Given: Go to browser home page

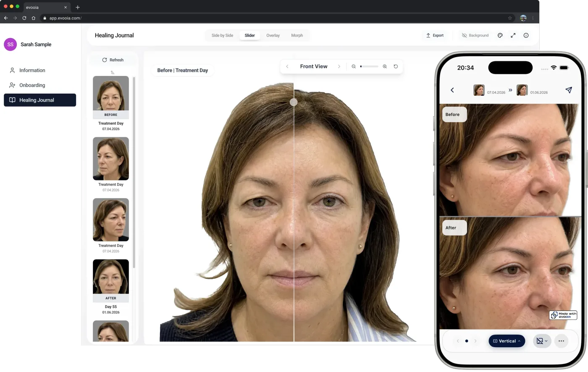Looking at the screenshot, I should point(34,18).
